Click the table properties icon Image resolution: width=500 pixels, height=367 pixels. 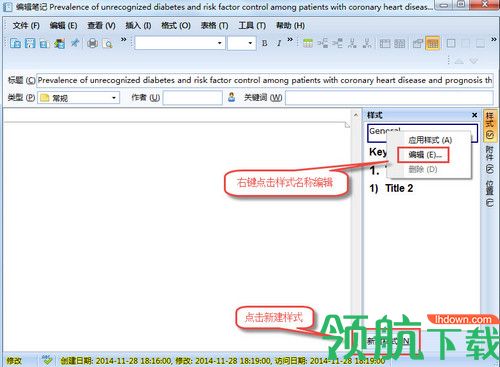pos(418,43)
